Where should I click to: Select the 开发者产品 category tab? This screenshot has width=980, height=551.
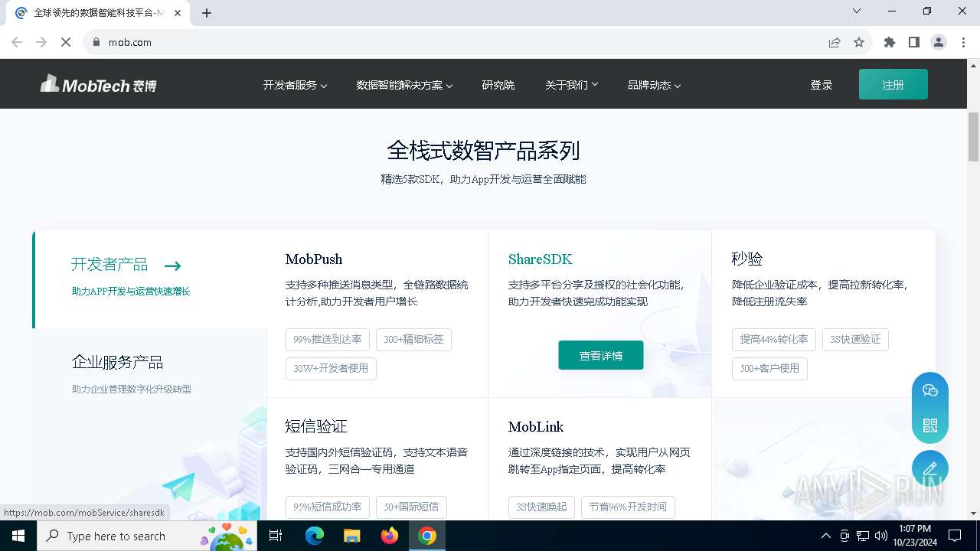tap(150, 279)
